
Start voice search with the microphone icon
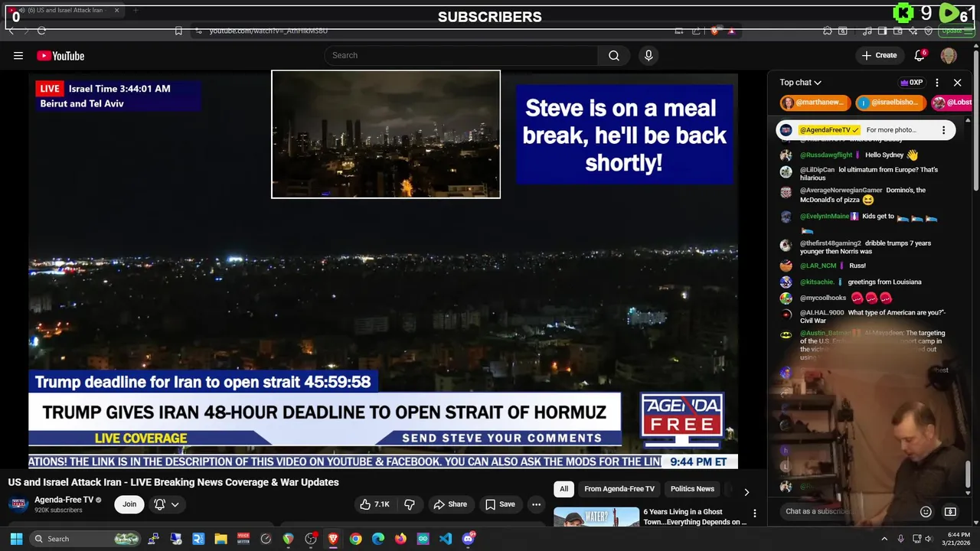coord(648,55)
